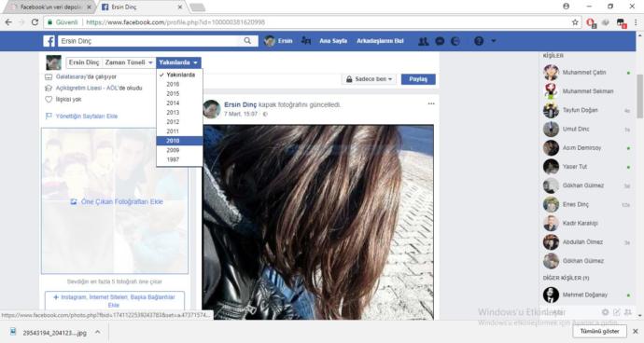Click the Opera extension icon in toolbar

point(591,23)
